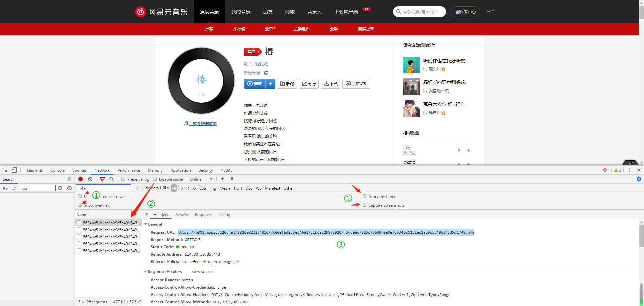This screenshot has height=306, width=644.
Task: Click the inspect element cursor icon
Action: tap(5, 170)
